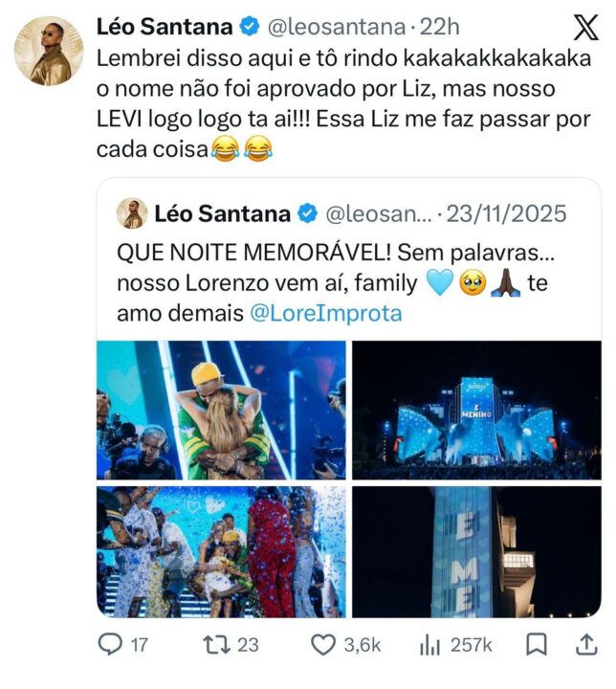Open the blue-lit stage 'Menino' photo

(475, 410)
